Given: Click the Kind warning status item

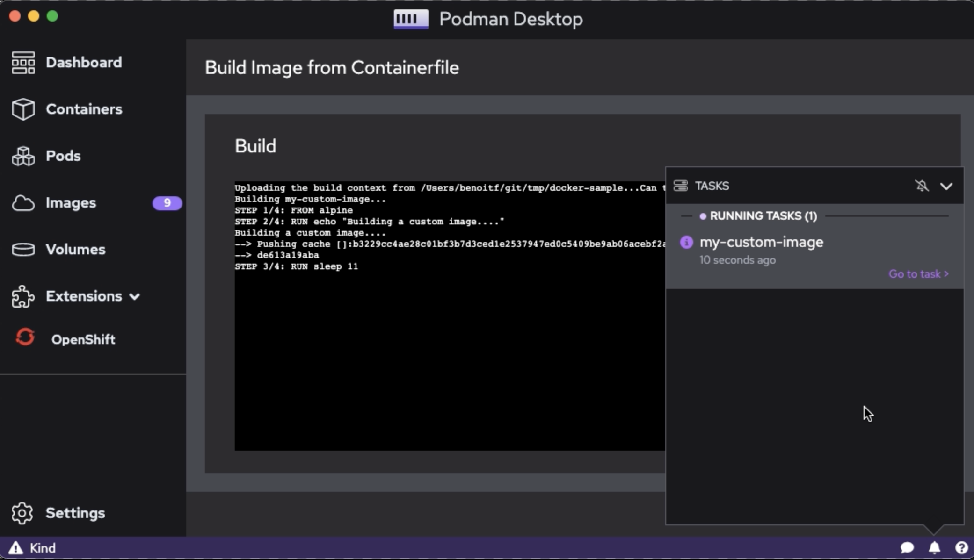Looking at the screenshot, I should pos(33,548).
